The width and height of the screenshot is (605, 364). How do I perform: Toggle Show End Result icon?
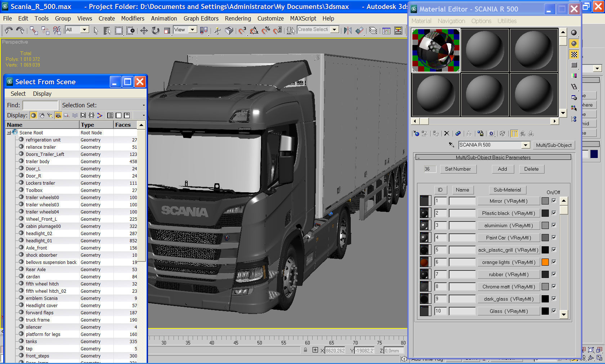click(x=514, y=134)
